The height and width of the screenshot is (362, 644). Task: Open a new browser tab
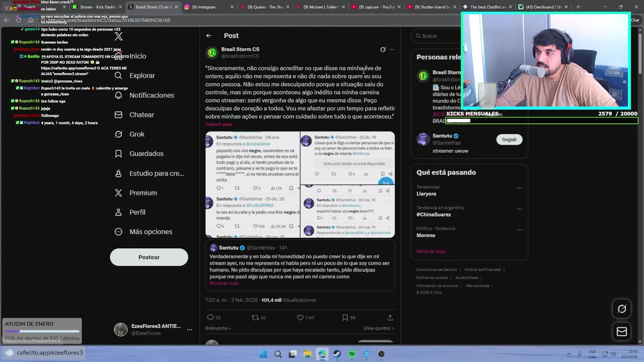[578, 7]
